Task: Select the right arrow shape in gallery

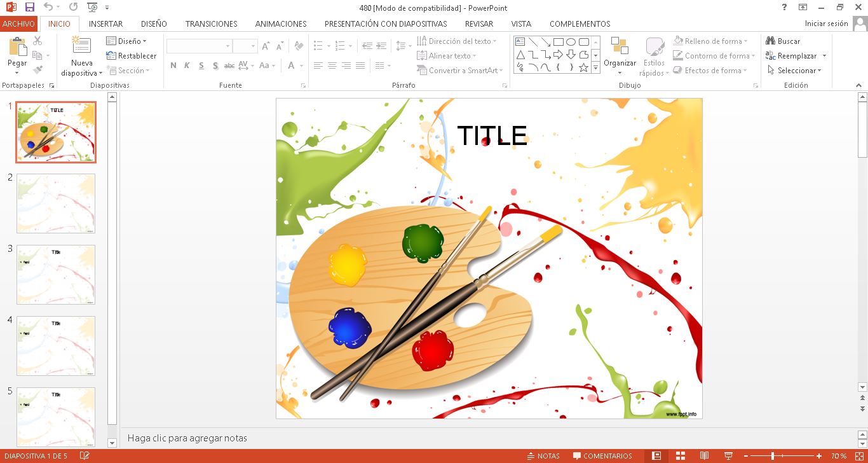Action: pyautogui.click(x=559, y=55)
